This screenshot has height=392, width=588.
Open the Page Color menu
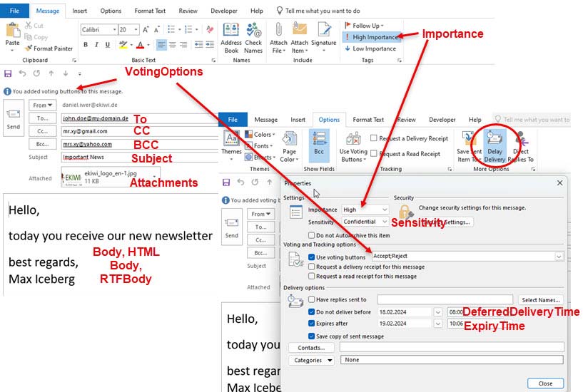point(289,147)
